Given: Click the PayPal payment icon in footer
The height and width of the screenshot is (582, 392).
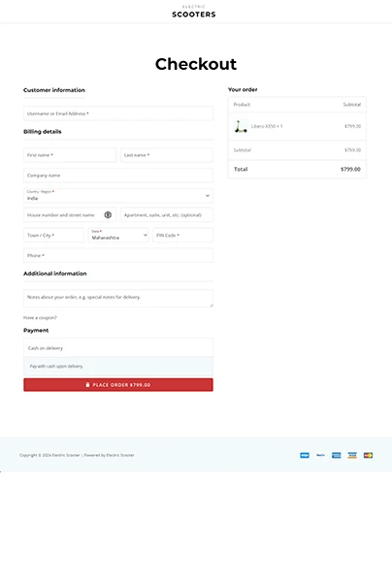Looking at the screenshot, I should pyautogui.click(x=320, y=455).
